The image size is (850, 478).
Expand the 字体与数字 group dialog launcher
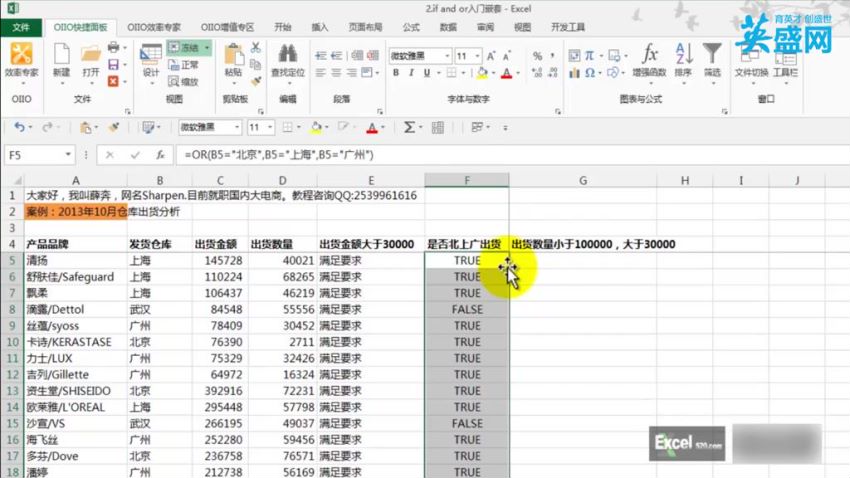[x=558, y=112]
